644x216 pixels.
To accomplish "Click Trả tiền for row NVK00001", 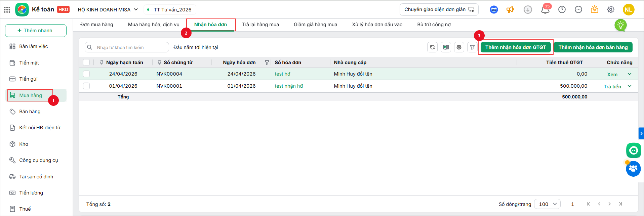I will click(612, 87).
